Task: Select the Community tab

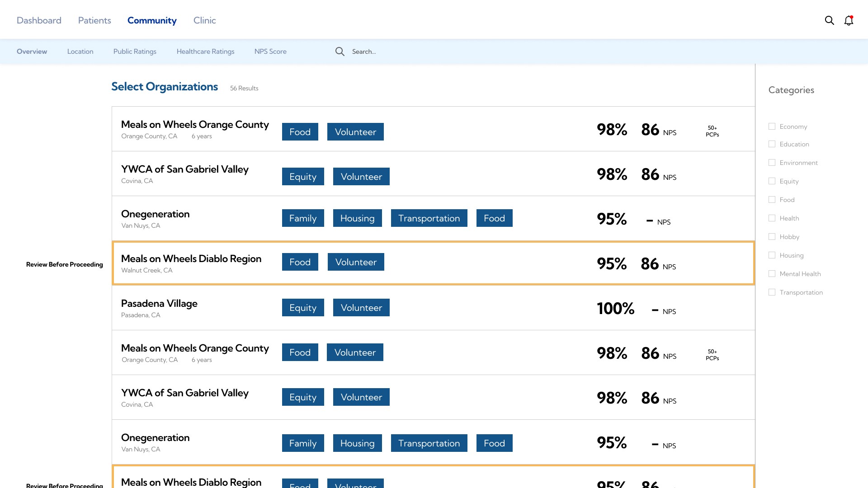Action: coord(152,20)
